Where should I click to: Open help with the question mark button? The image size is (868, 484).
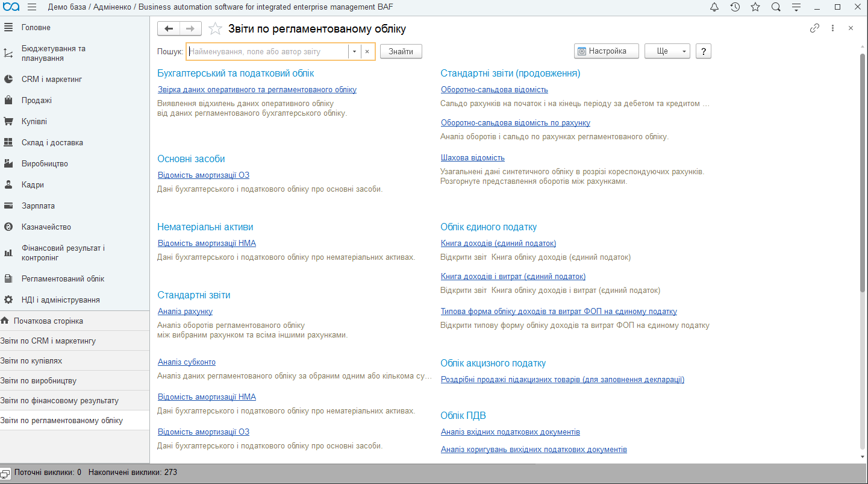(704, 51)
